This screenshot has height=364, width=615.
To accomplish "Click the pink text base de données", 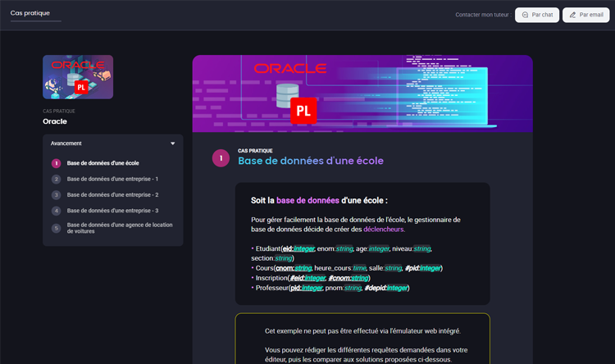I will point(307,200).
